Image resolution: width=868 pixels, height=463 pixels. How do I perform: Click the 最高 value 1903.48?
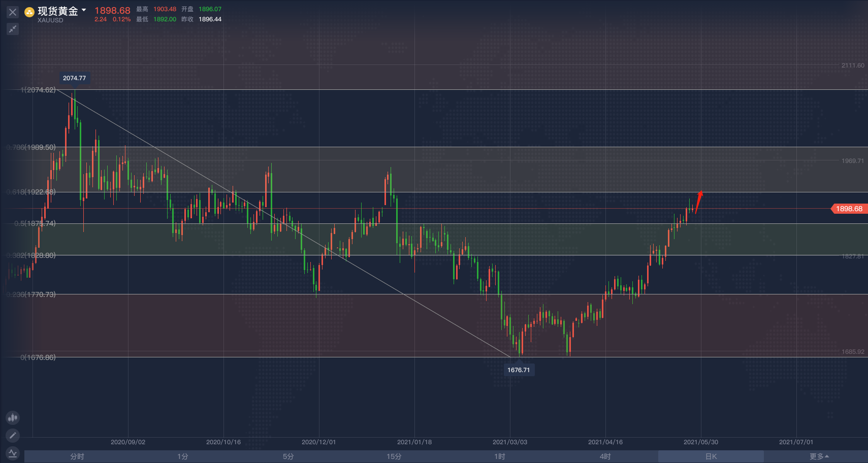pos(165,9)
